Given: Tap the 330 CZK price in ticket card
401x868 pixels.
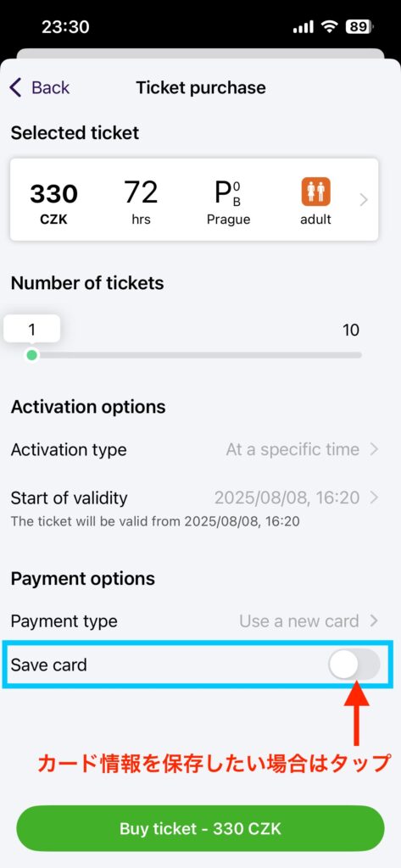Looking at the screenshot, I should tap(53, 202).
